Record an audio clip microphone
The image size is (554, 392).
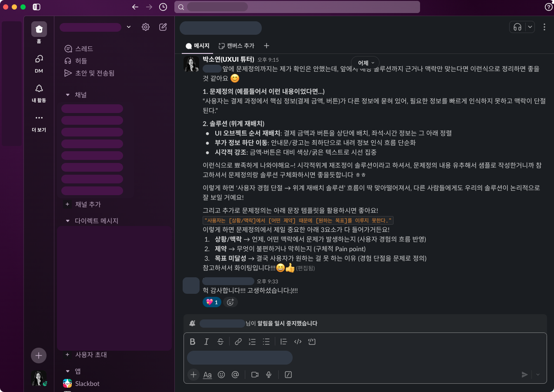269,375
